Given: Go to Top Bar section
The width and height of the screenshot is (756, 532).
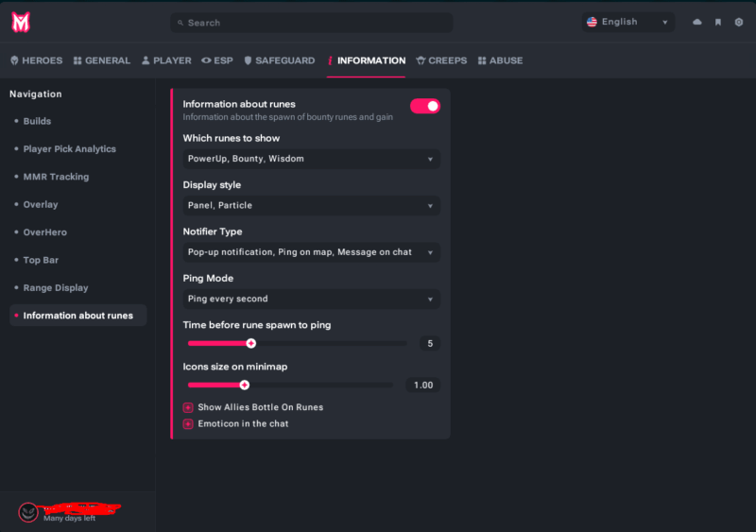Looking at the screenshot, I should (41, 260).
